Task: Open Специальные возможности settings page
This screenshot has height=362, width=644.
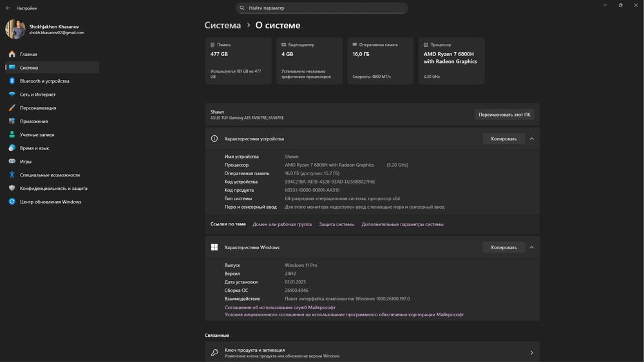Action: 52,175
